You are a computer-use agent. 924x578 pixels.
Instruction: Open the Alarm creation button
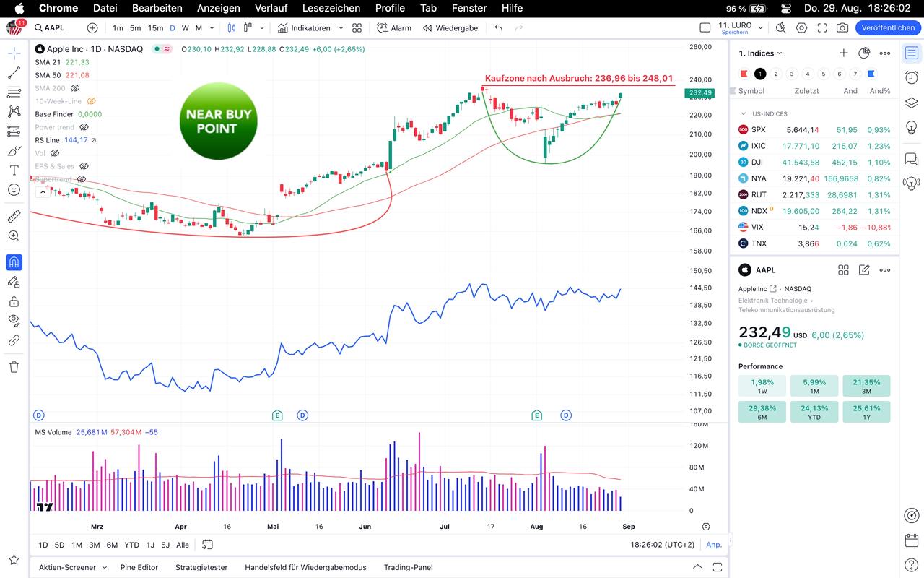tap(394, 27)
